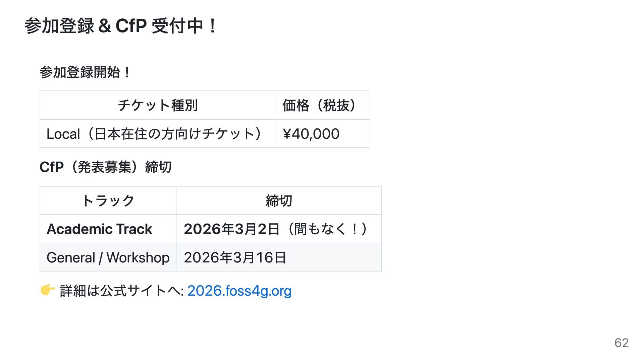The image size is (644, 362).
Task: Click the トラック column header
Action: coord(108,201)
